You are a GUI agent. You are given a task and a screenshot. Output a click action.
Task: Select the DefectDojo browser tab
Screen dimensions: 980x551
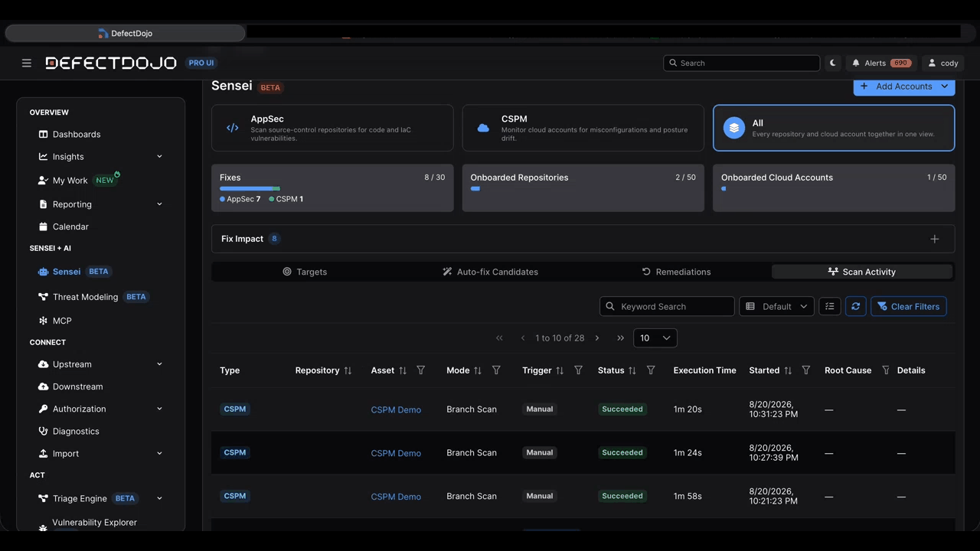point(125,33)
